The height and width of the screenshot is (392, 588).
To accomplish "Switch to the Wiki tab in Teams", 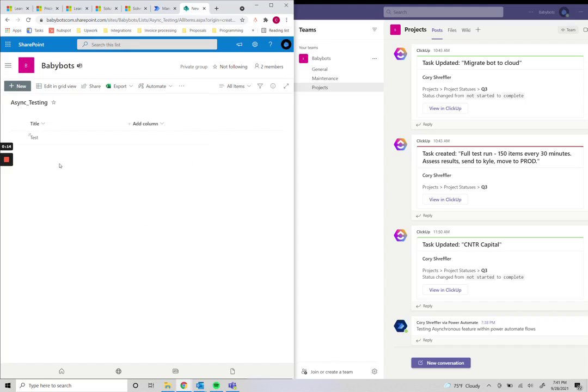I will tap(465, 30).
